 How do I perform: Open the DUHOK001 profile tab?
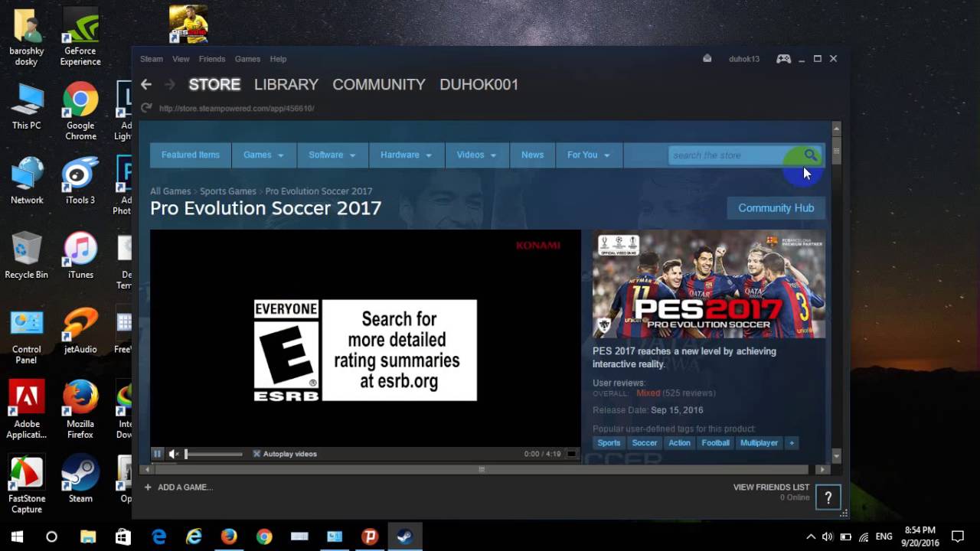coord(479,85)
